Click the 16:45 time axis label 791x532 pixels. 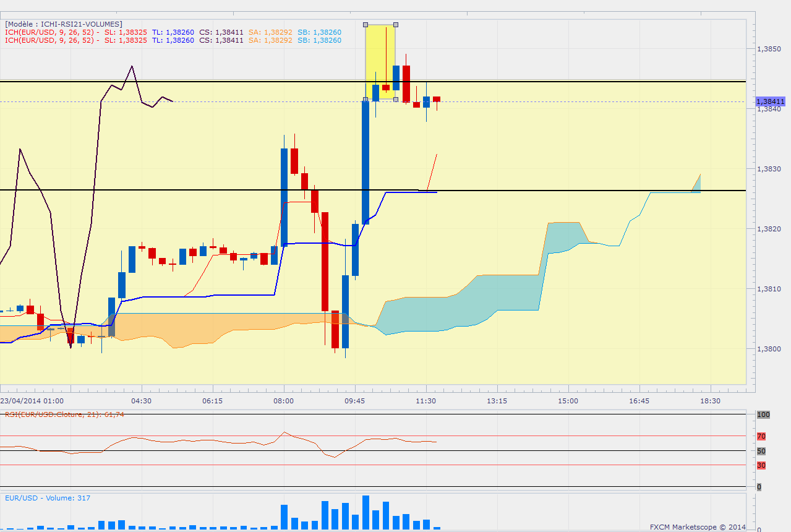639,401
